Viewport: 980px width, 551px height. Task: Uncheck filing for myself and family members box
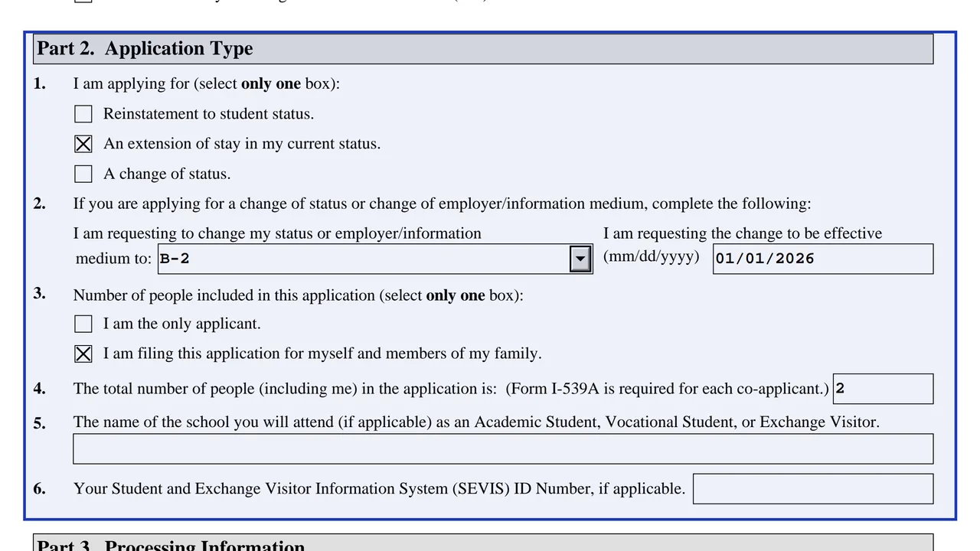coord(83,354)
